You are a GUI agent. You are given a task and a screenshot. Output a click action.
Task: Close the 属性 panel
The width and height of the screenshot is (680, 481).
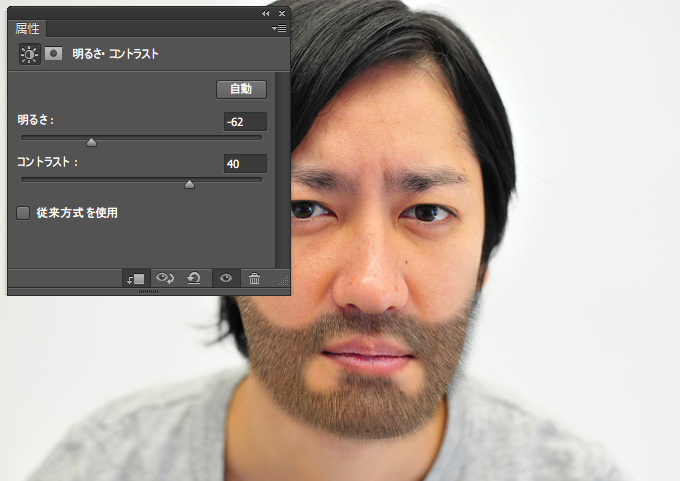[x=282, y=13]
